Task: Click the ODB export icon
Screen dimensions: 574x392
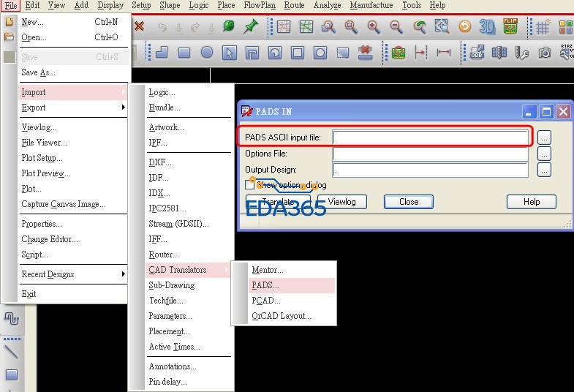Action: click(x=477, y=53)
